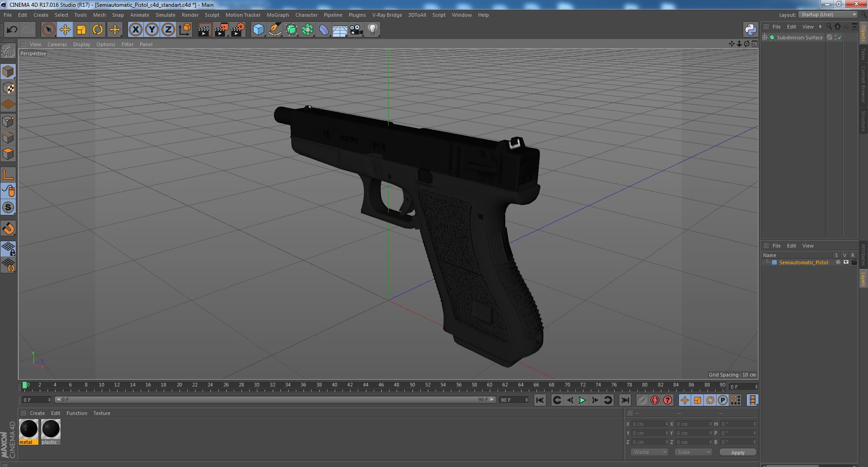Viewport: 868px width, 467px height.
Task: Click Record Active Objects button
Action: (642, 400)
